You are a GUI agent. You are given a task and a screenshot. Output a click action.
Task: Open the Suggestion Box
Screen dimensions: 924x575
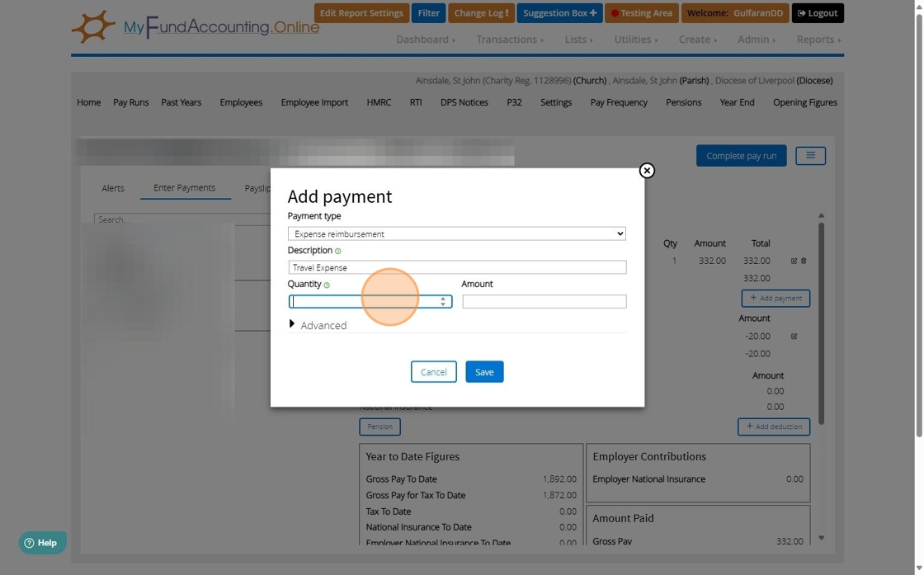coord(559,13)
